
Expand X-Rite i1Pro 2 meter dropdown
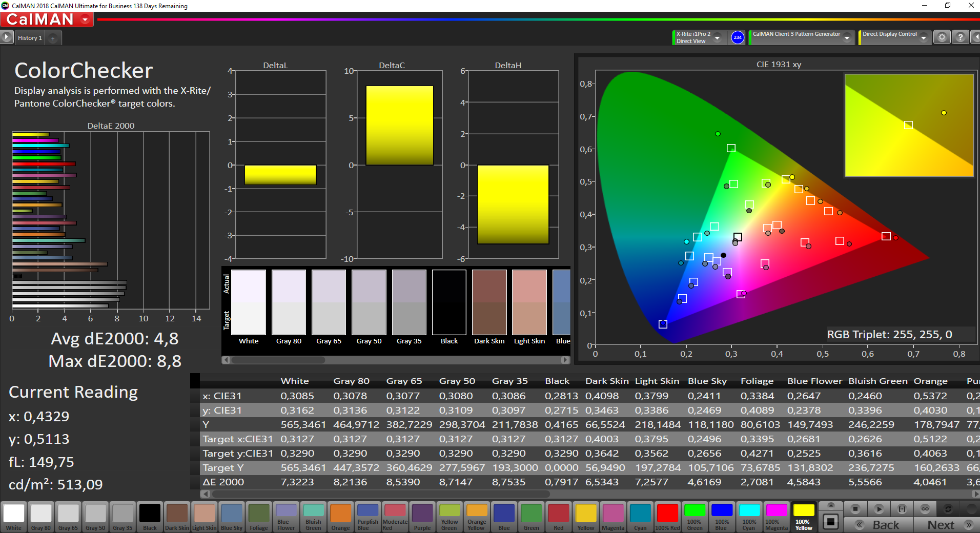(717, 37)
